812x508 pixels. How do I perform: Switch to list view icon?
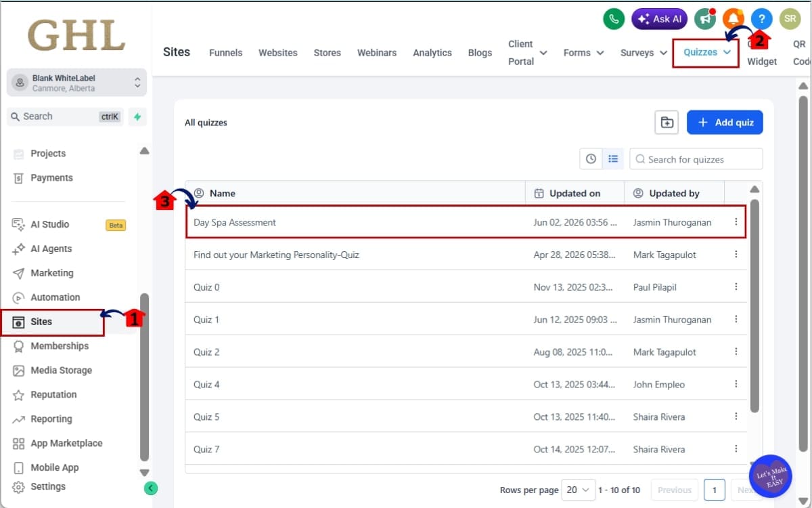613,158
